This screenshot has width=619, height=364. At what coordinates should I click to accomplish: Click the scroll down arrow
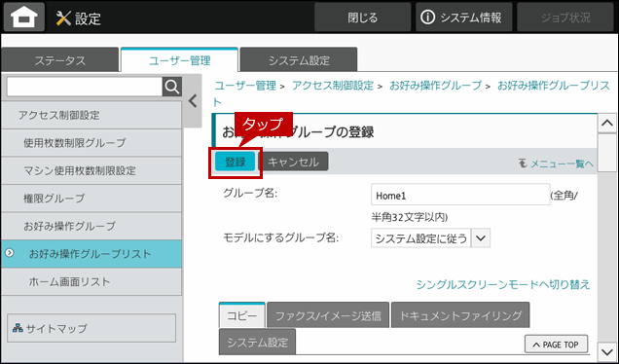coord(606,351)
